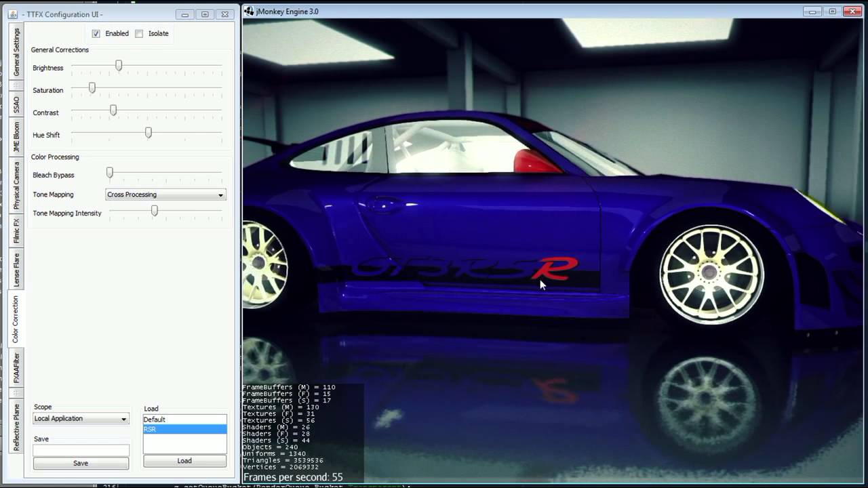Image resolution: width=868 pixels, height=488 pixels.
Task: Uncheck the Enabled checkbox
Action: (96, 33)
